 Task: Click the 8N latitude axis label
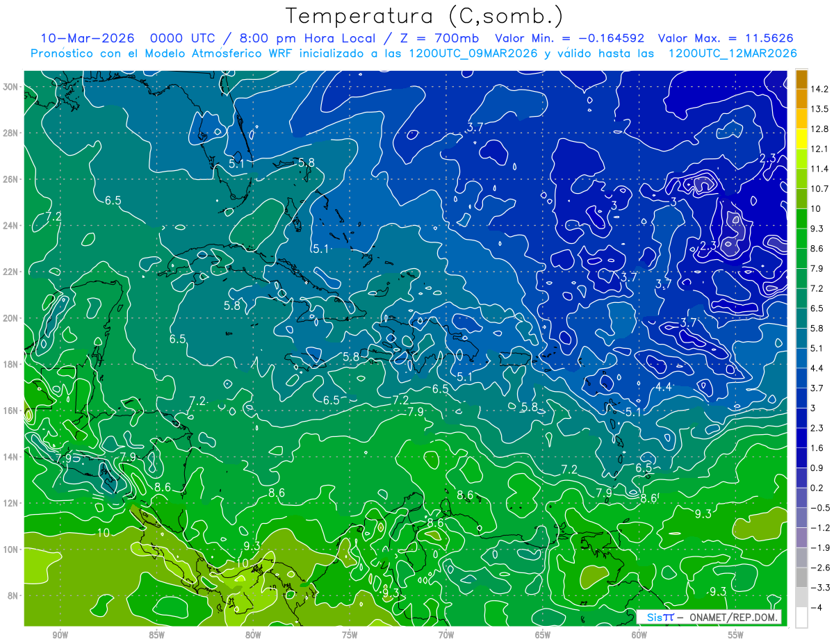coord(14,595)
